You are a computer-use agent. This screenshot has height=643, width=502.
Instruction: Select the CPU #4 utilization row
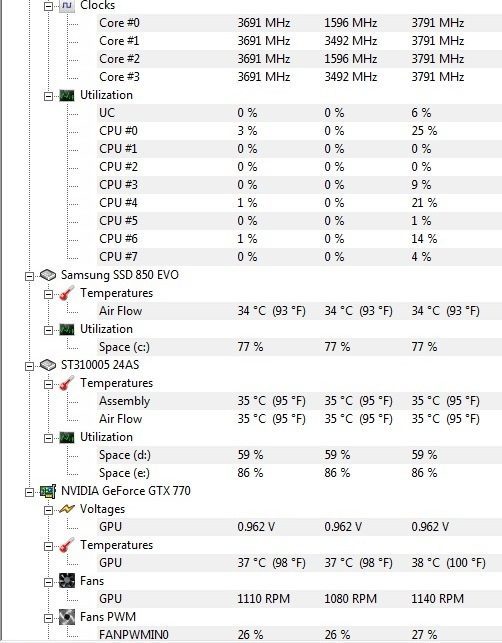(299, 203)
